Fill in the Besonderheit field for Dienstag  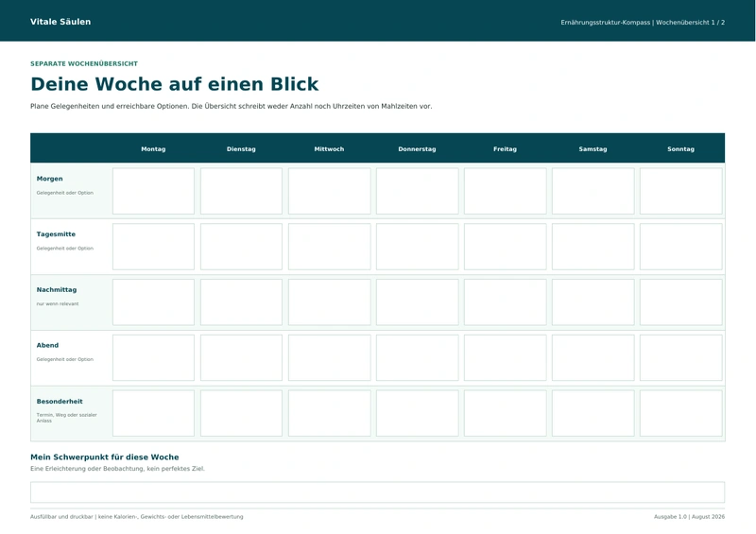click(x=241, y=413)
